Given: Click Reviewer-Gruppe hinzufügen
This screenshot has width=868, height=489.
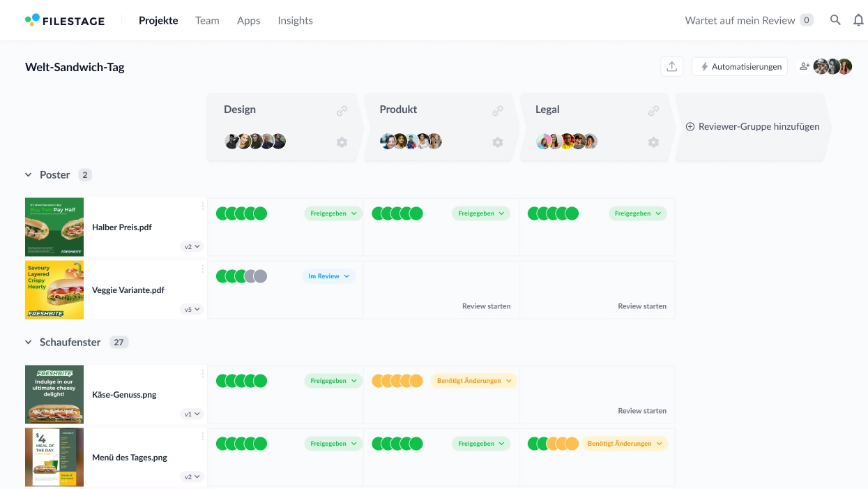Looking at the screenshot, I should coord(752,127).
